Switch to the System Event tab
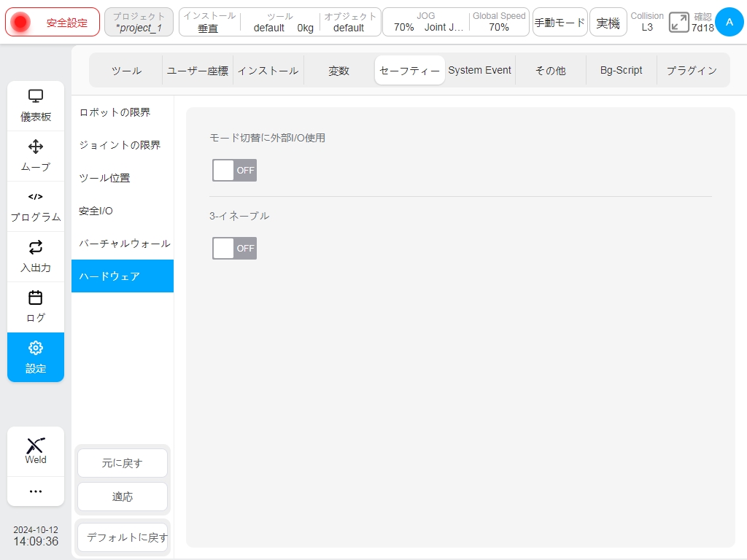747x560 pixels. (x=480, y=71)
